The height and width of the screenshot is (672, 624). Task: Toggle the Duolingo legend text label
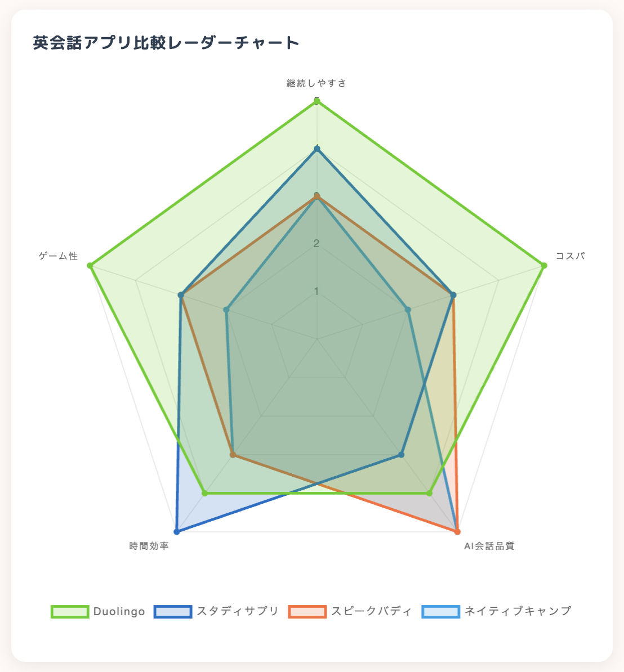pyautogui.click(x=119, y=611)
